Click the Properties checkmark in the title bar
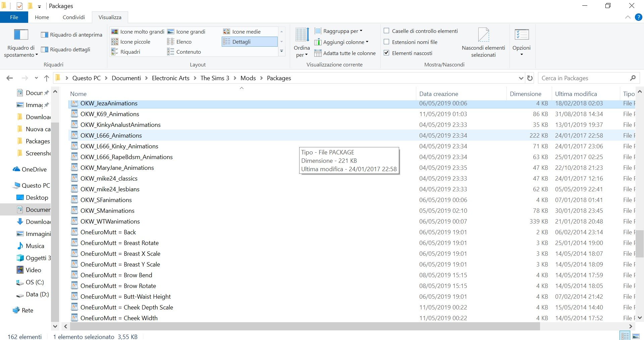Viewport: 644px width, 340px height. pyautogui.click(x=19, y=6)
